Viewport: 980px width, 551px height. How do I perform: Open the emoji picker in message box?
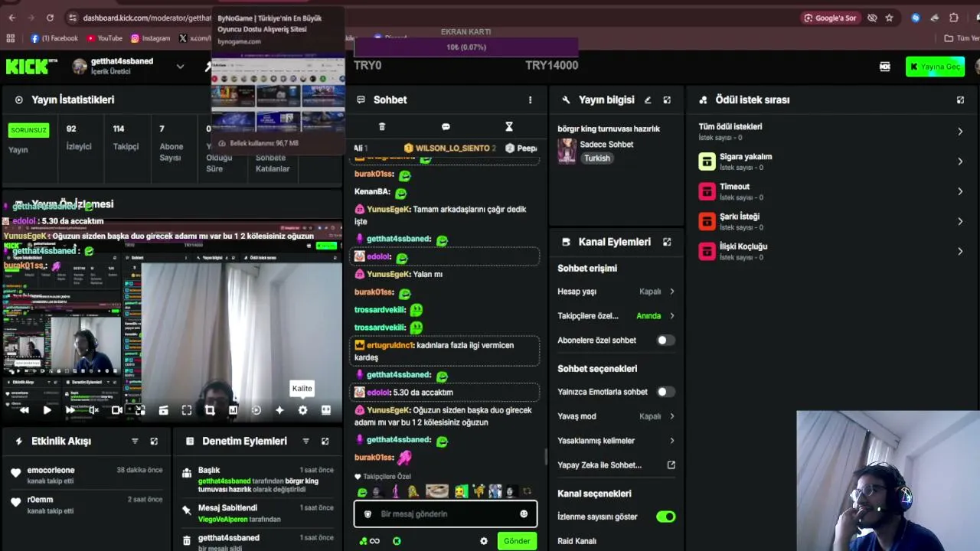(x=524, y=514)
